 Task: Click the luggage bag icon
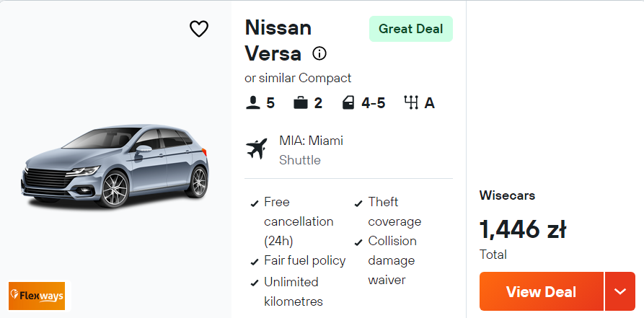301,103
